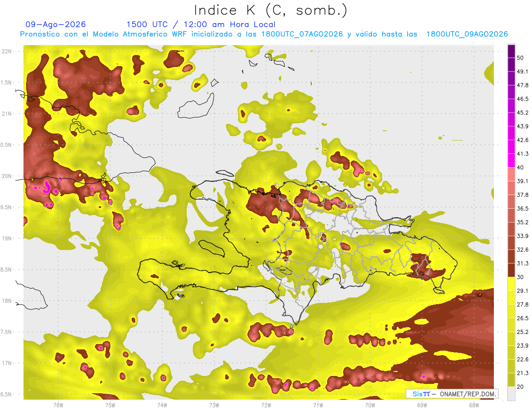
Task: Click the color scale label '20'
Action: click(520, 387)
